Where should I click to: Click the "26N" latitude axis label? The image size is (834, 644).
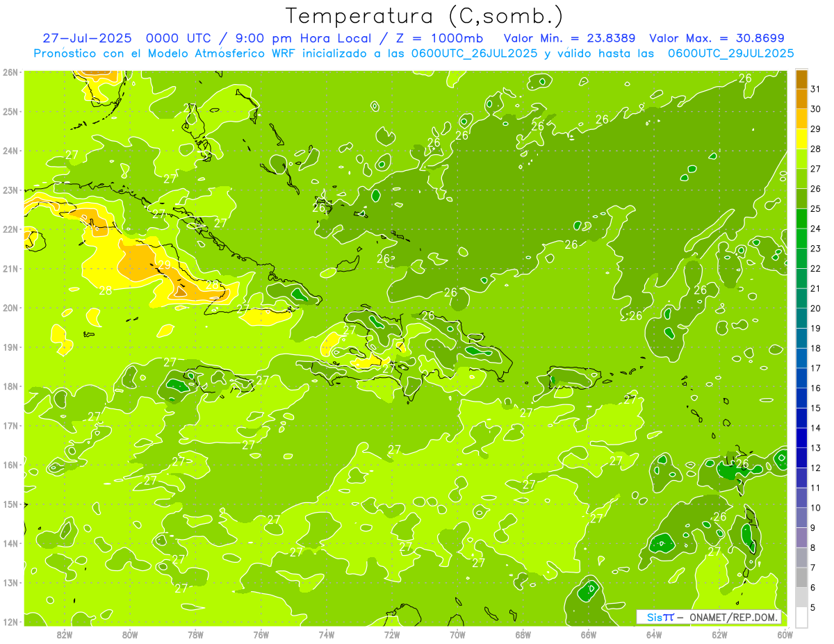pyautogui.click(x=10, y=72)
